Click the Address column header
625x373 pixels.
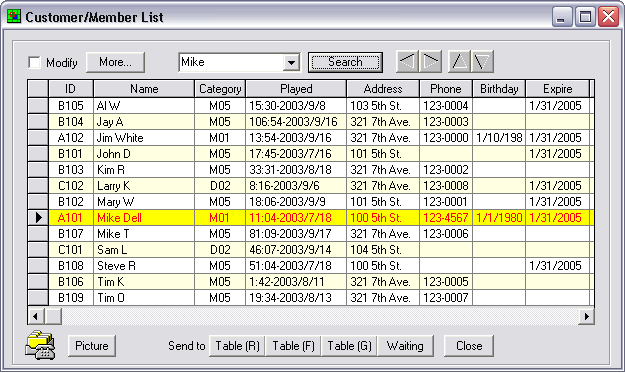(383, 88)
